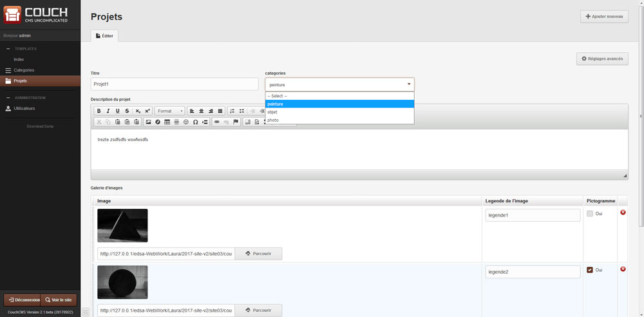Collapse the categories dropdown showing peinture

[339, 84]
